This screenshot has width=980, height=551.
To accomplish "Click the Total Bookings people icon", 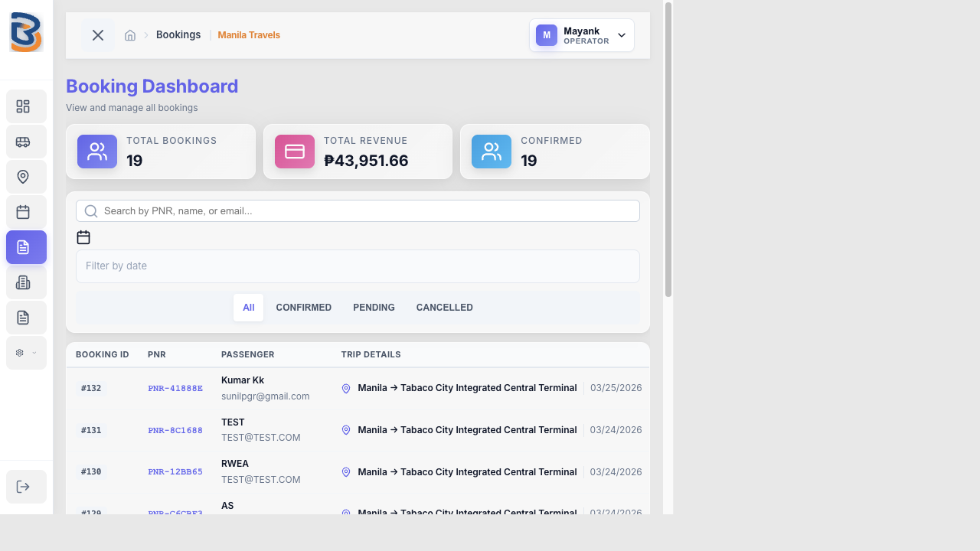I will [x=97, y=152].
